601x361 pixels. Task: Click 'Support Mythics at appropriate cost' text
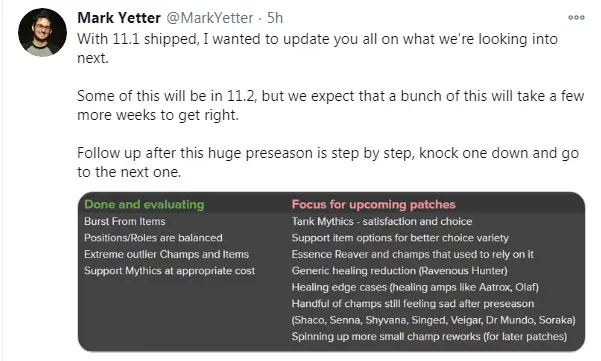pyautogui.click(x=169, y=271)
